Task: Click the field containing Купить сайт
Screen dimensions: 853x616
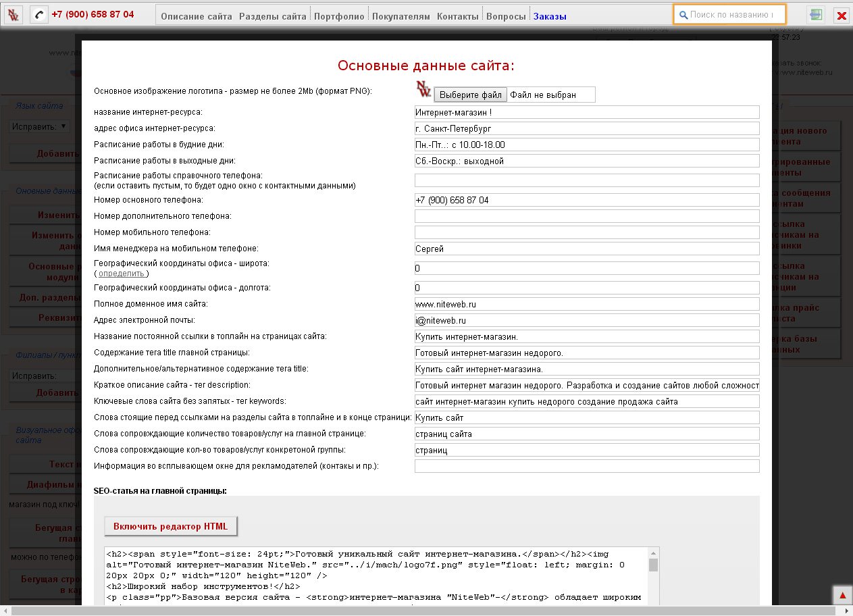Action: pos(587,417)
